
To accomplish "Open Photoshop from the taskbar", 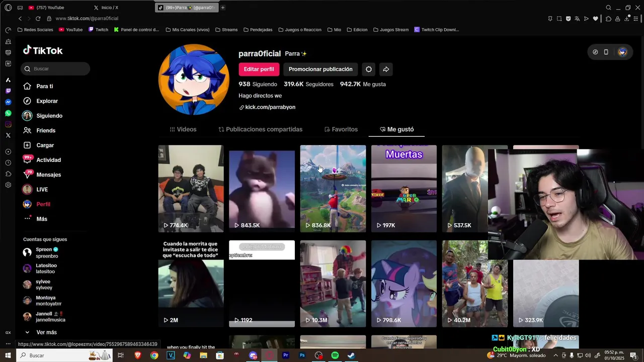I will (302, 355).
